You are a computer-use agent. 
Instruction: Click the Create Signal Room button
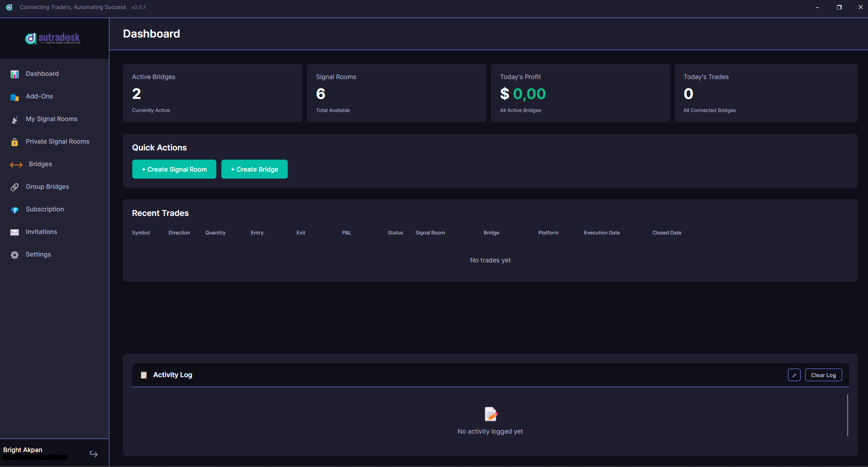(174, 169)
